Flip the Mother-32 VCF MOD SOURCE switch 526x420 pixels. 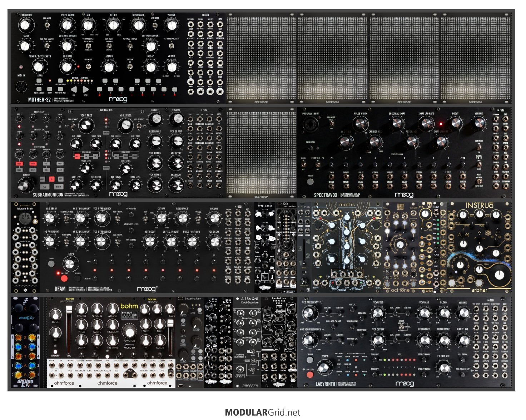[130, 45]
